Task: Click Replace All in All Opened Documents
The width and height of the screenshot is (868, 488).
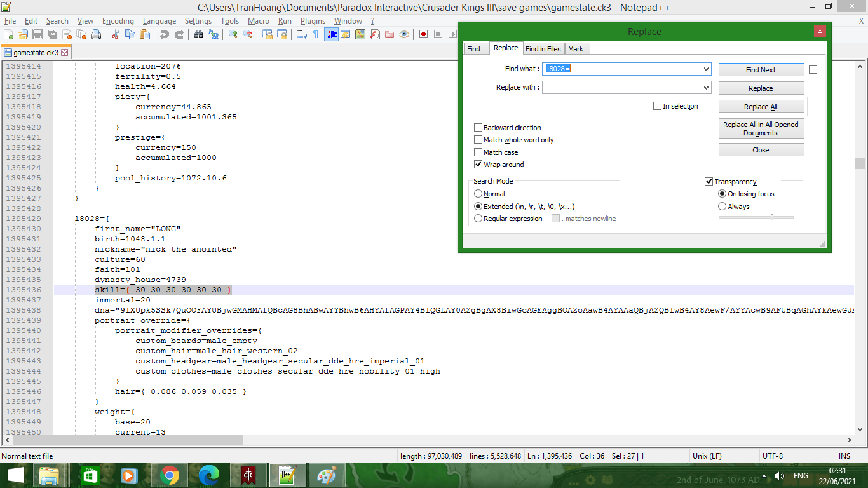Action: pyautogui.click(x=761, y=128)
